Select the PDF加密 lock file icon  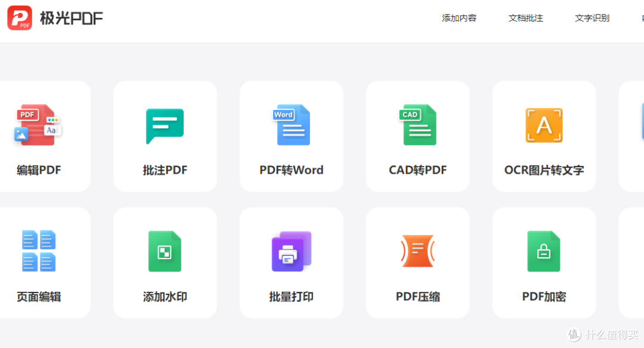pos(544,251)
